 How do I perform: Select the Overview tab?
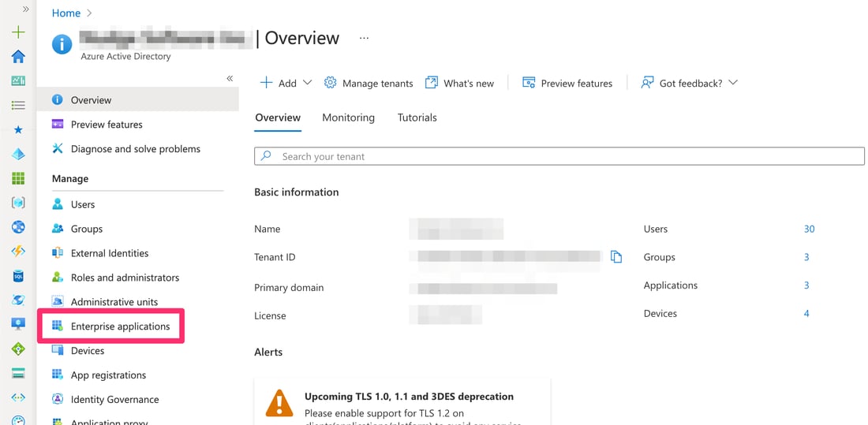click(278, 117)
